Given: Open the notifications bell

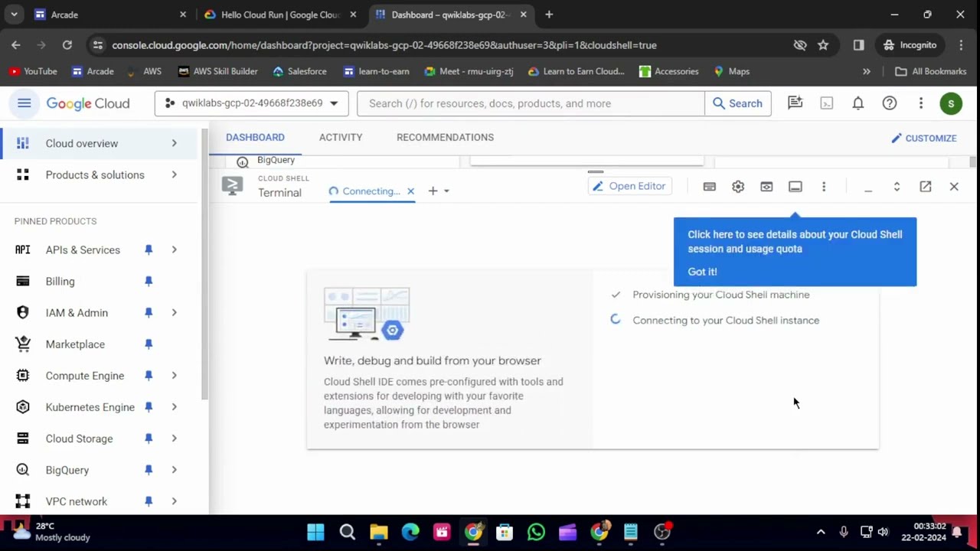Looking at the screenshot, I should (858, 103).
